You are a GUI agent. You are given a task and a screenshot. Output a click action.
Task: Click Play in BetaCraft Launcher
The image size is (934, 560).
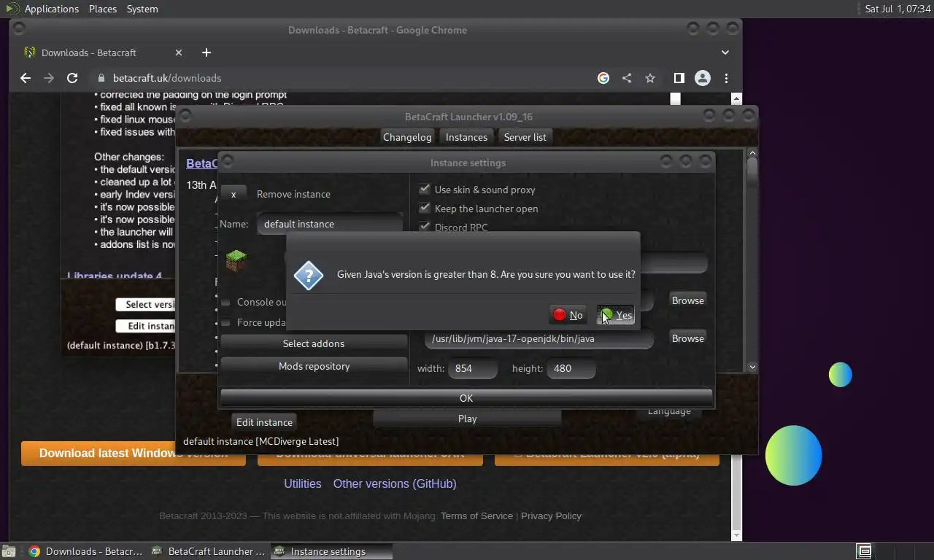467,419
